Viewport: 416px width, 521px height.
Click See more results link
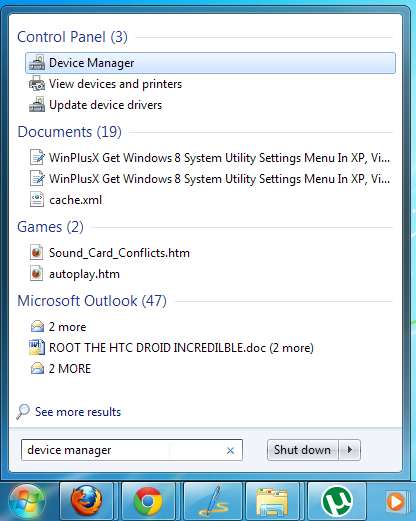78,412
